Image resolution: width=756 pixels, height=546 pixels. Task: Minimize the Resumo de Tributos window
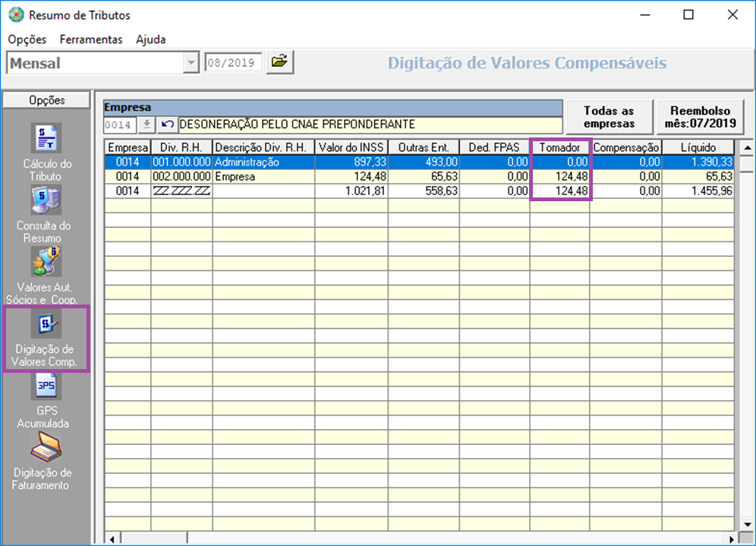tap(644, 15)
